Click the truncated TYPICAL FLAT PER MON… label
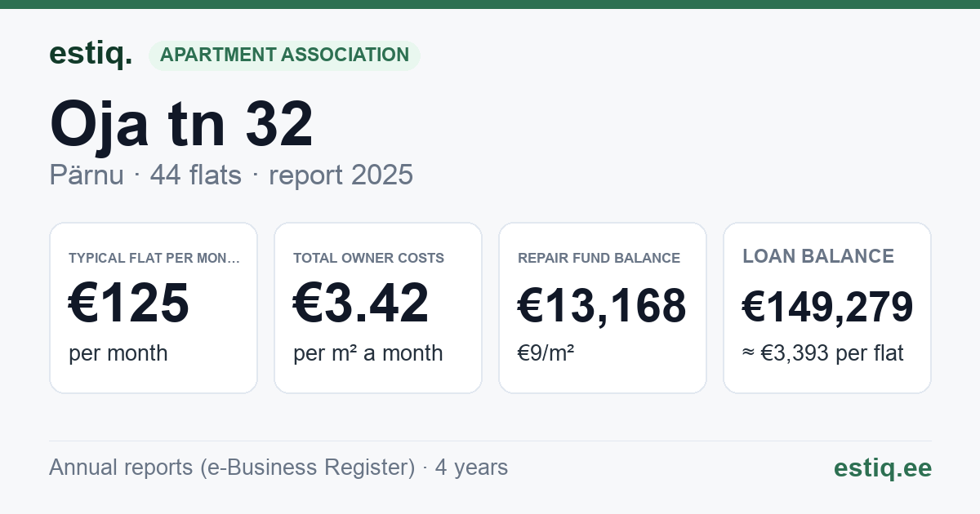 [x=154, y=258]
